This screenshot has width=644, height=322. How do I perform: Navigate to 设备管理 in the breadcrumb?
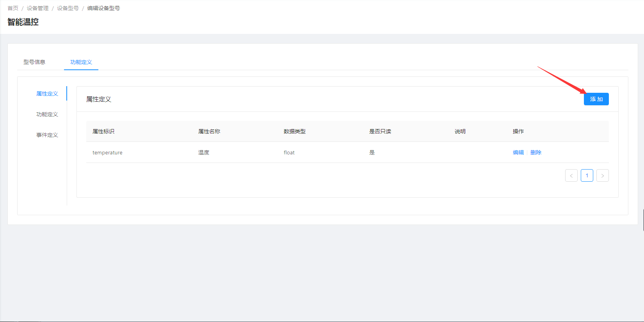(x=37, y=8)
